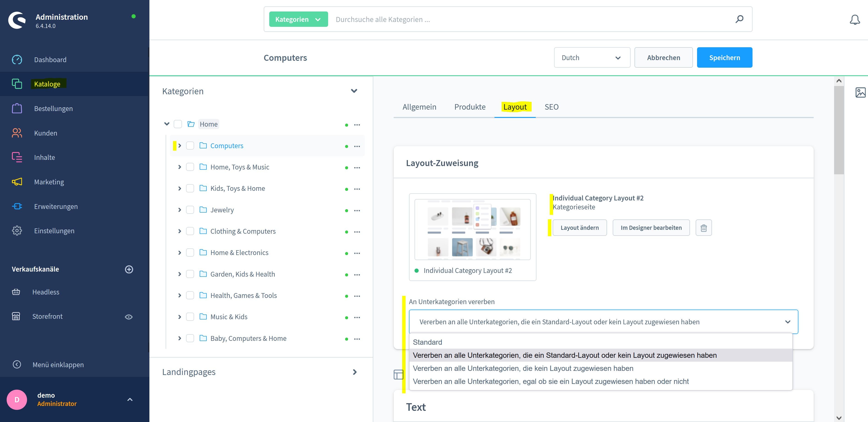Toggle checkbox next to Jewelry category
Image resolution: width=868 pixels, height=422 pixels.
[x=191, y=209]
